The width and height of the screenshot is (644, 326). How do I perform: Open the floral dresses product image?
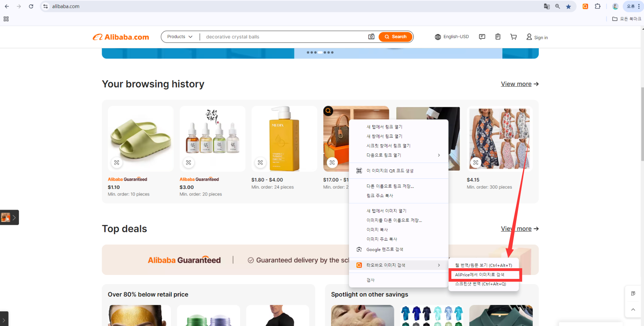tap(500, 138)
